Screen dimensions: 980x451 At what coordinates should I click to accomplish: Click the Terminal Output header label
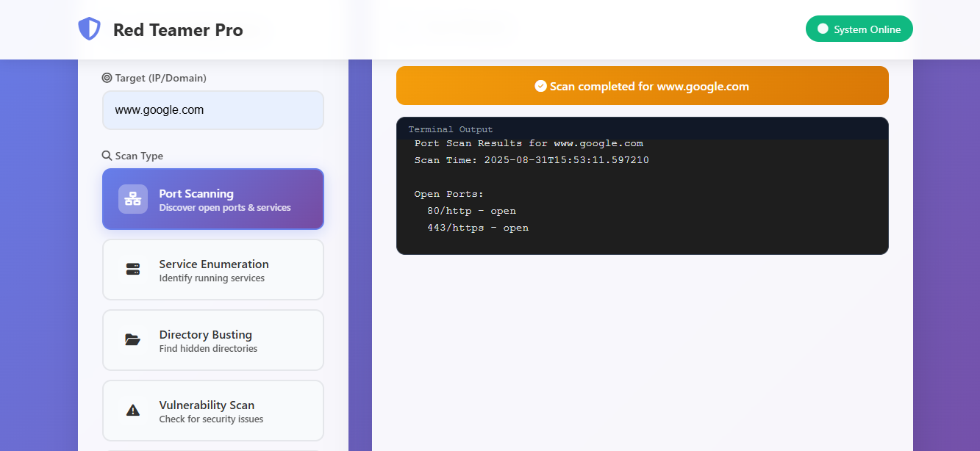pyautogui.click(x=451, y=129)
